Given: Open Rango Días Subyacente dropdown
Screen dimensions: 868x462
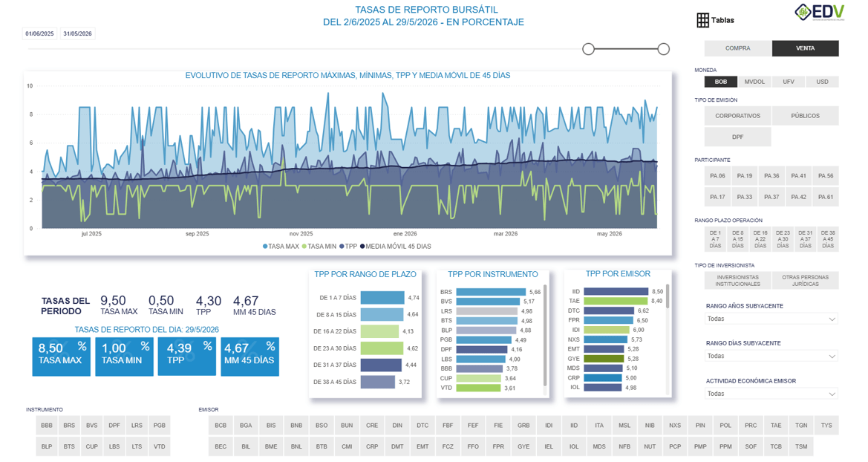Looking at the screenshot, I should pos(771,356).
